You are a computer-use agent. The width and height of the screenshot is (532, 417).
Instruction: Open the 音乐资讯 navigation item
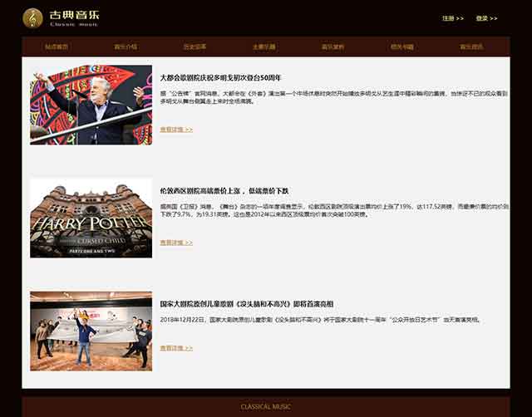point(471,47)
